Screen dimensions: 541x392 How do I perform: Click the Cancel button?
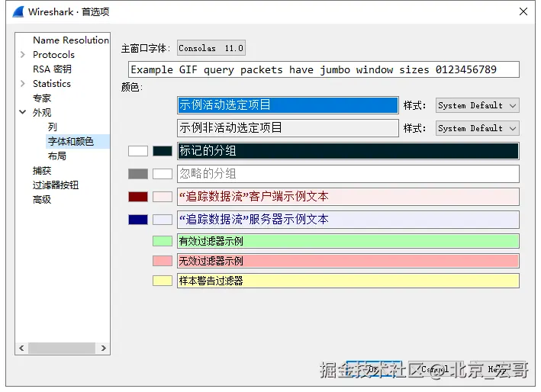(435, 369)
